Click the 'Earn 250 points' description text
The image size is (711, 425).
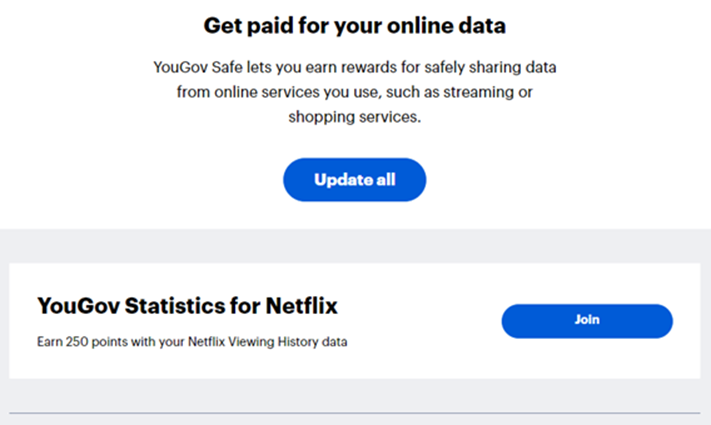pos(192,342)
